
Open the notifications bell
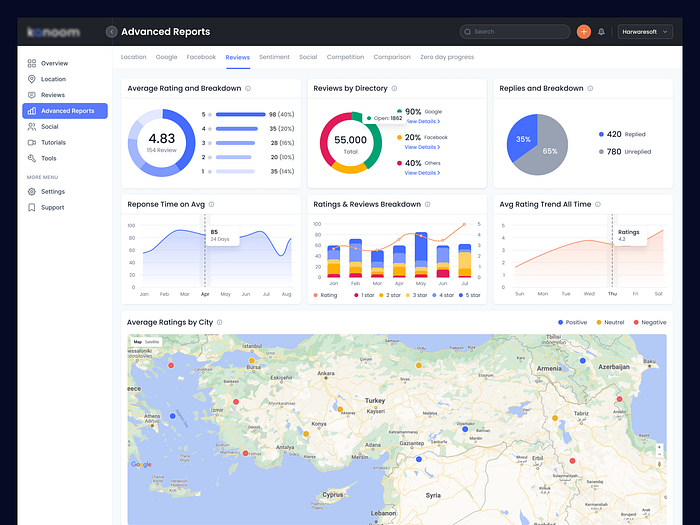click(602, 32)
